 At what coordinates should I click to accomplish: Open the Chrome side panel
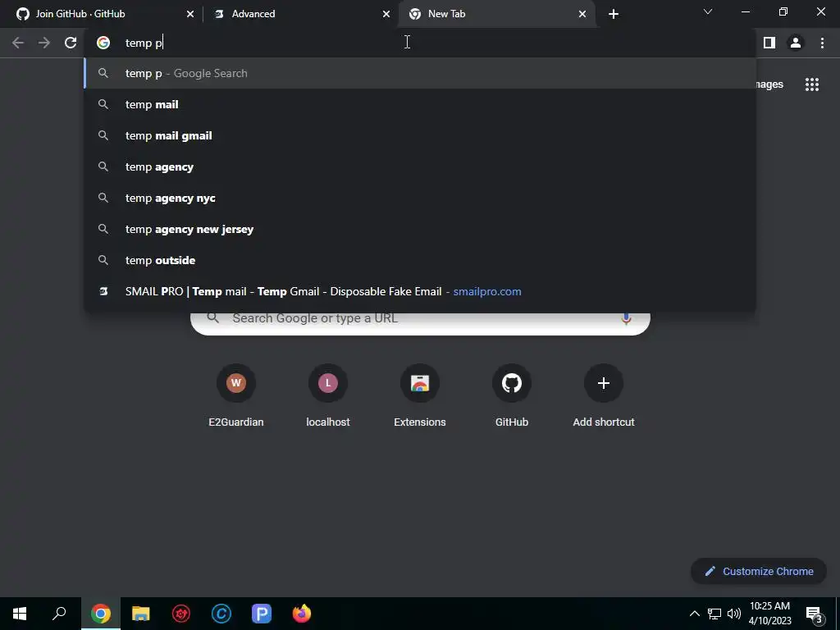769,43
